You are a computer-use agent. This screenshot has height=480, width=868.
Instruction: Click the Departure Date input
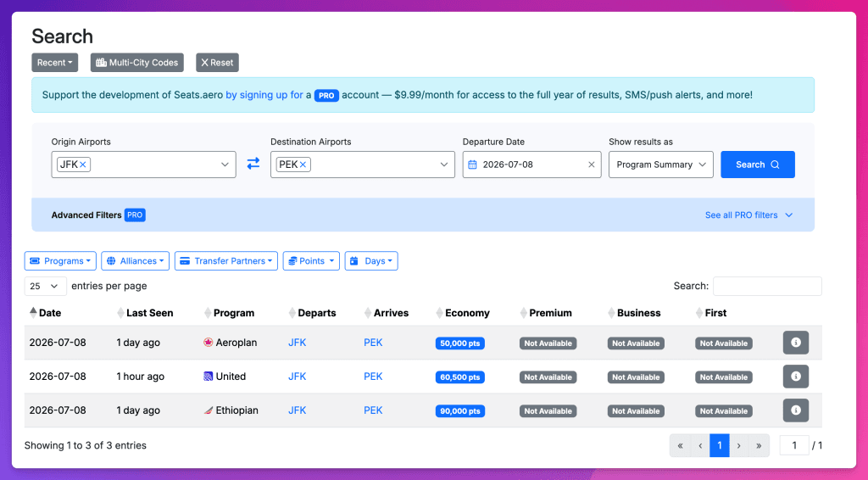point(532,165)
